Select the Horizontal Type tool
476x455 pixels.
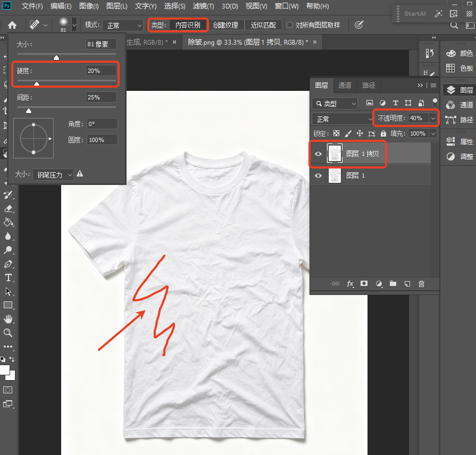(x=8, y=277)
